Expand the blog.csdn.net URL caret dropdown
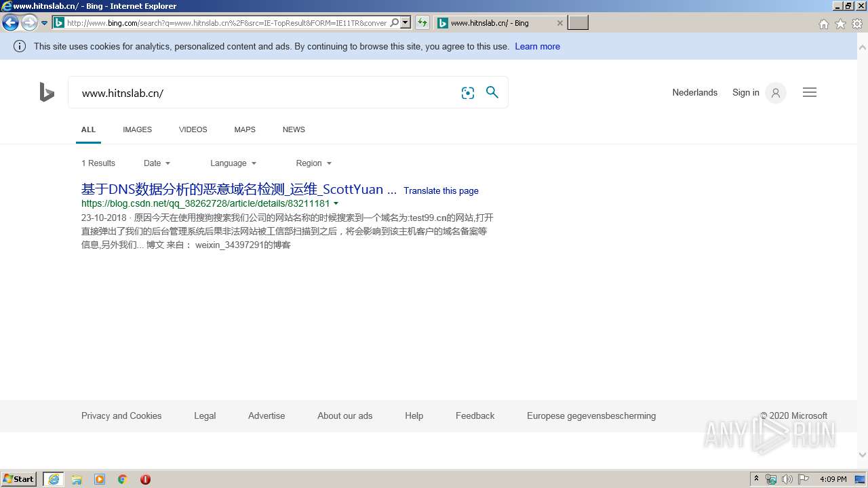 (336, 203)
